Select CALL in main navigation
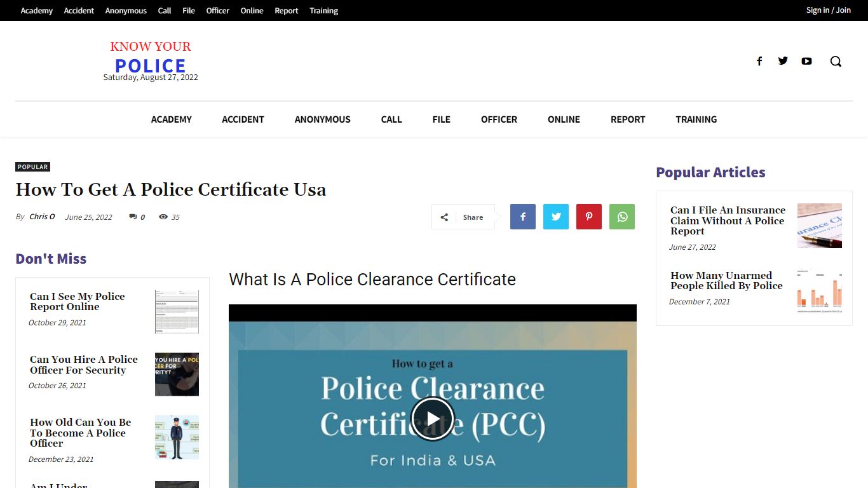 [x=391, y=119]
